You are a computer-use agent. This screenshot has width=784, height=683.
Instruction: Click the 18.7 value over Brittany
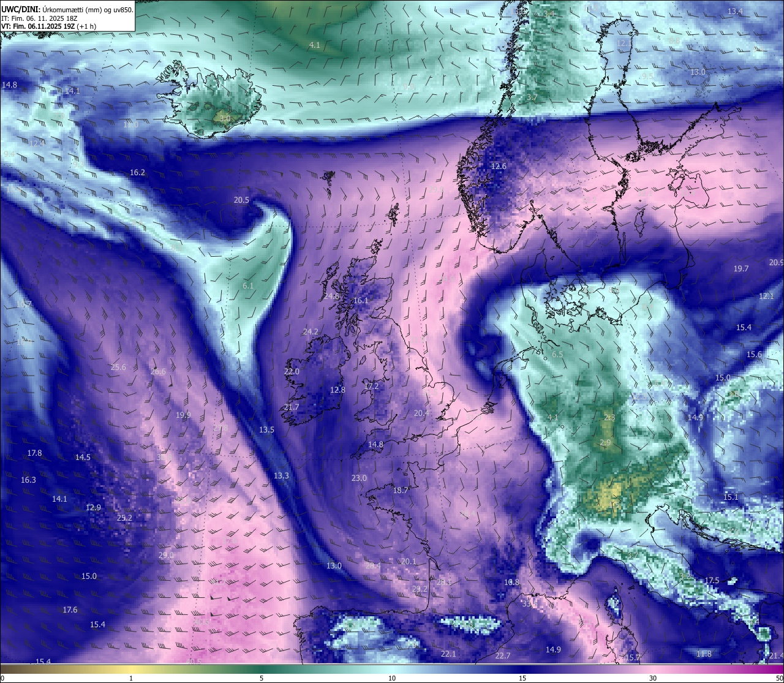point(401,491)
